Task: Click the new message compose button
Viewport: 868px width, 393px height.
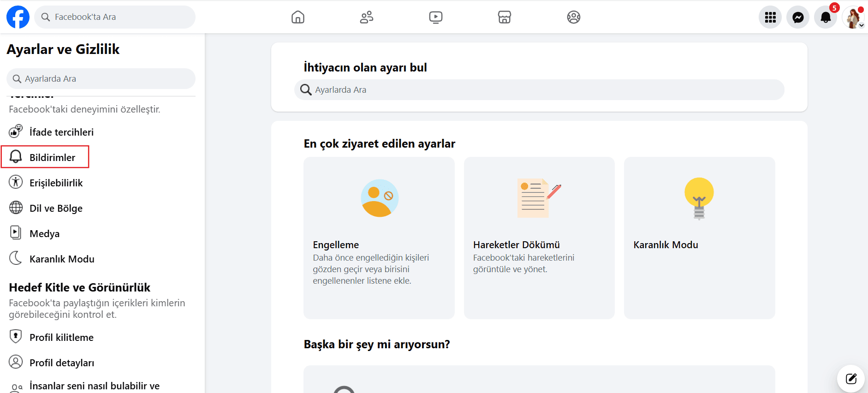Action: (x=851, y=379)
